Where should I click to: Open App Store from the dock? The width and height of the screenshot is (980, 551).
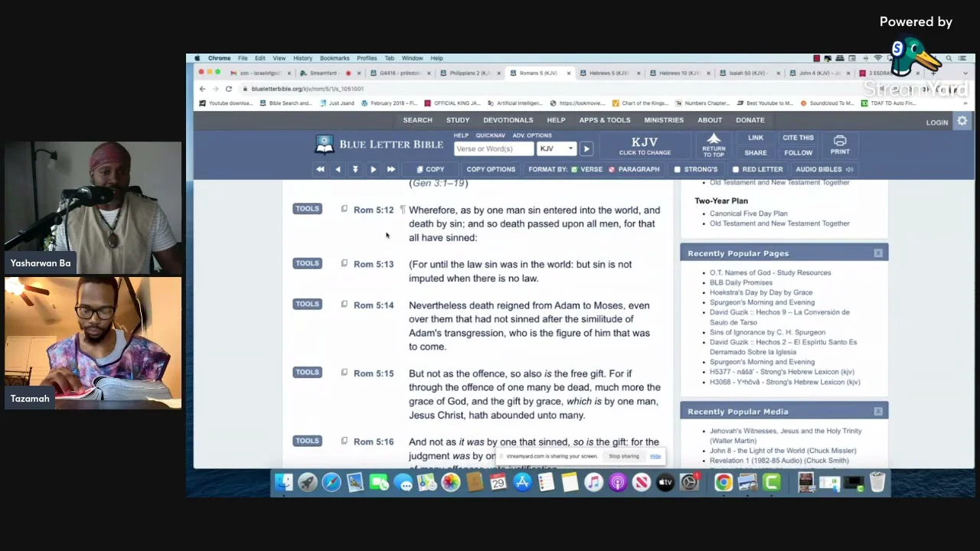click(x=523, y=482)
